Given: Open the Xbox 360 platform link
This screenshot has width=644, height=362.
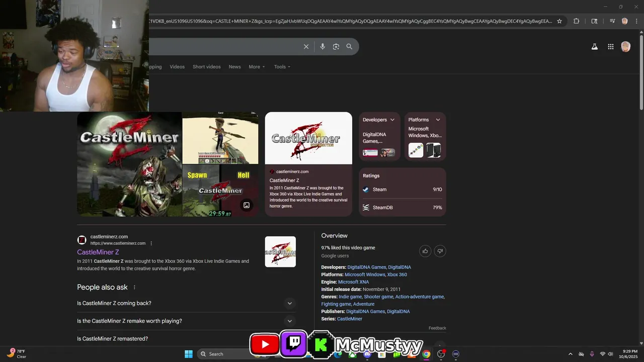Looking at the screenshot, I should click(397, 275).
